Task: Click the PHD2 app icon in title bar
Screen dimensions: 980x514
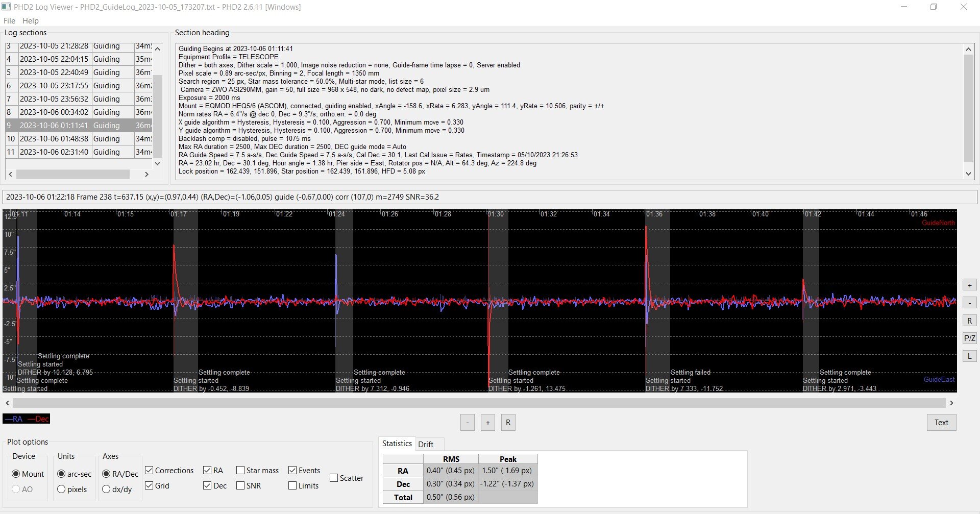Action: 6,7
